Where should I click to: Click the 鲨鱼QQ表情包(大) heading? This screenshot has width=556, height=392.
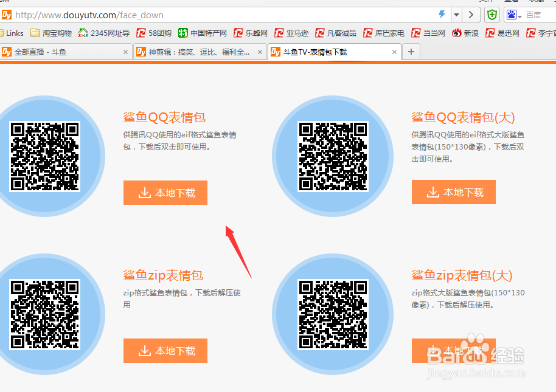tap(463, 117)
